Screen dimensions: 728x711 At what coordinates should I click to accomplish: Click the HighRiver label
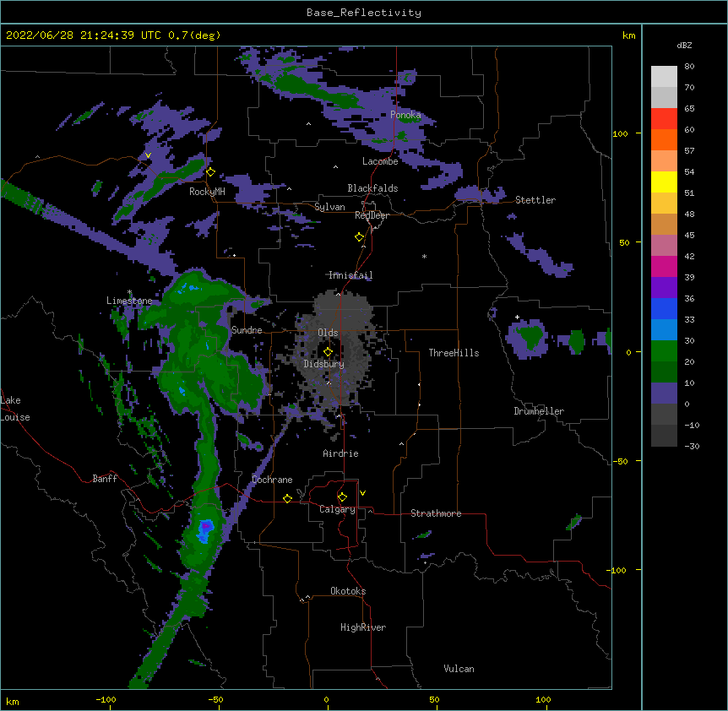[363, 627]
